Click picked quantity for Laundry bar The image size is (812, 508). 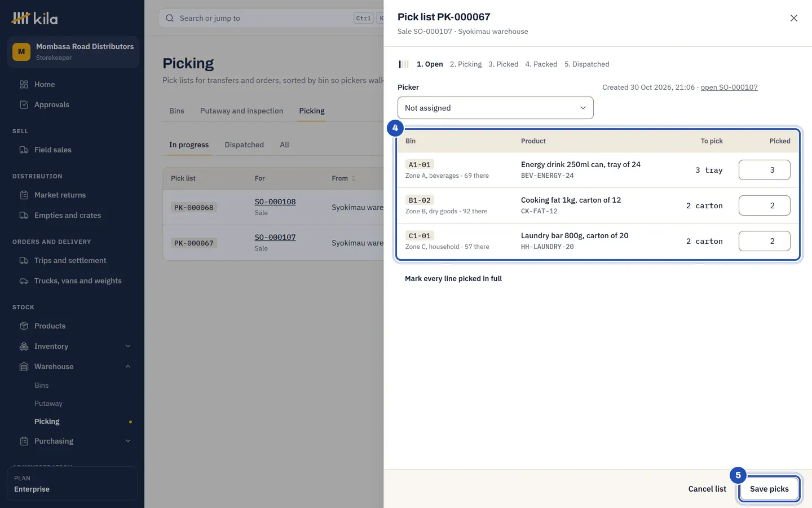pos(765,241)
